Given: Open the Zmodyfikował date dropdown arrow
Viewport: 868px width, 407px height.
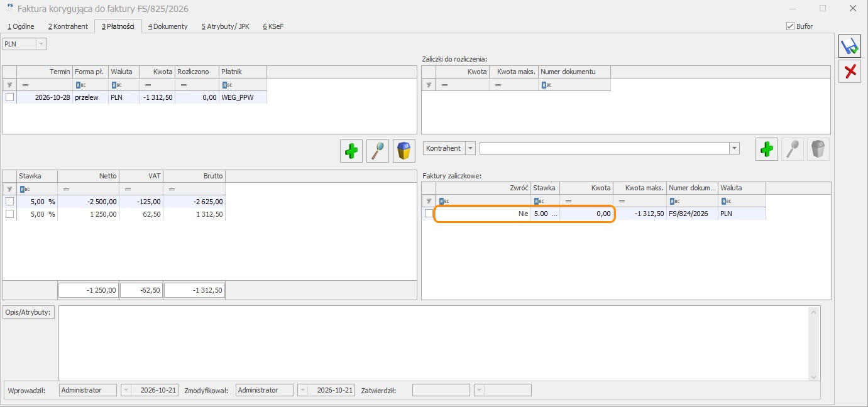Looking at the screenshot, I should coord(302,390).
